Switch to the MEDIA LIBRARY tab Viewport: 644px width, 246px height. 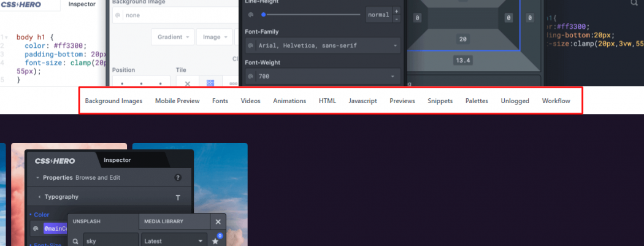[175, 221]
